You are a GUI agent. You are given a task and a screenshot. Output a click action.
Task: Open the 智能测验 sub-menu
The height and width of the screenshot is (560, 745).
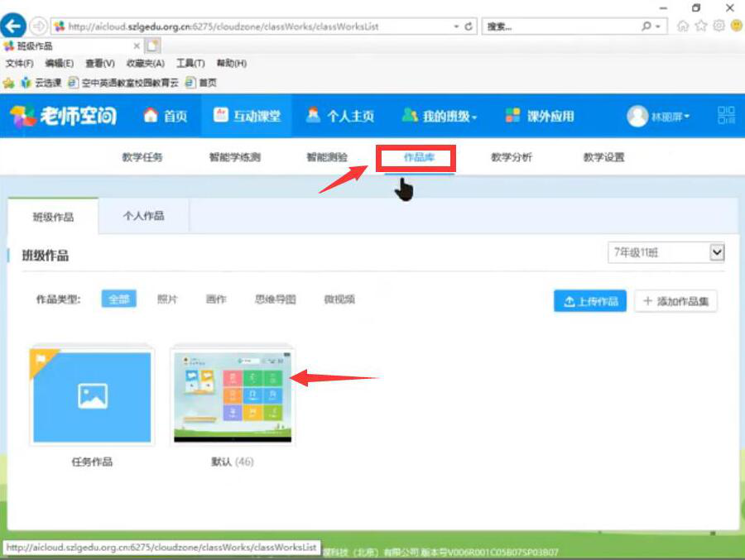(x=327, y=156)
